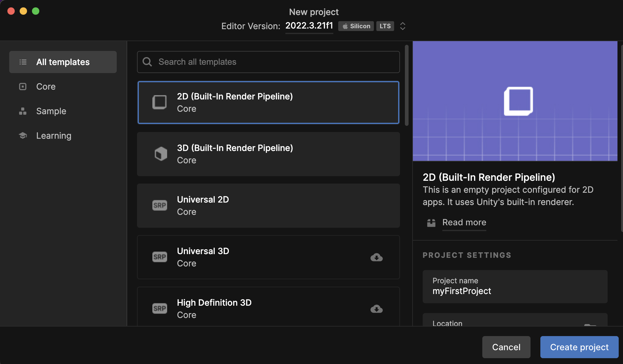Click the 2022.3.21f1 editor version
Viewport: 623px width, 364px height.
pyautogui.click(x=309, y=26)
